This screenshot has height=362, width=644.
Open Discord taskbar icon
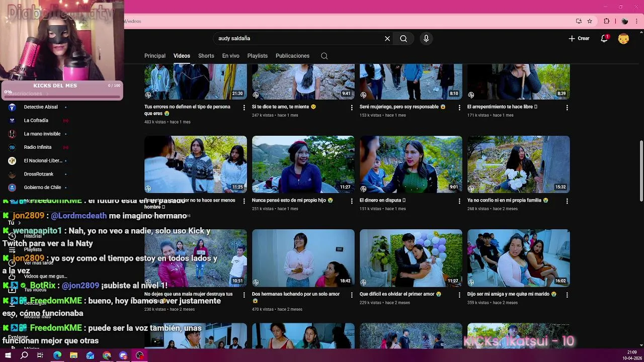tap(123, 355)
